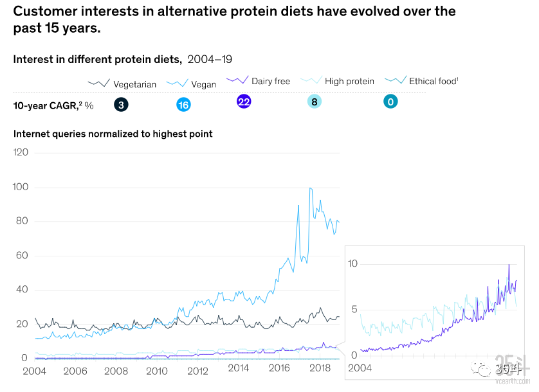Select the 'Internet queries normalized' axis title

point(113,134)
